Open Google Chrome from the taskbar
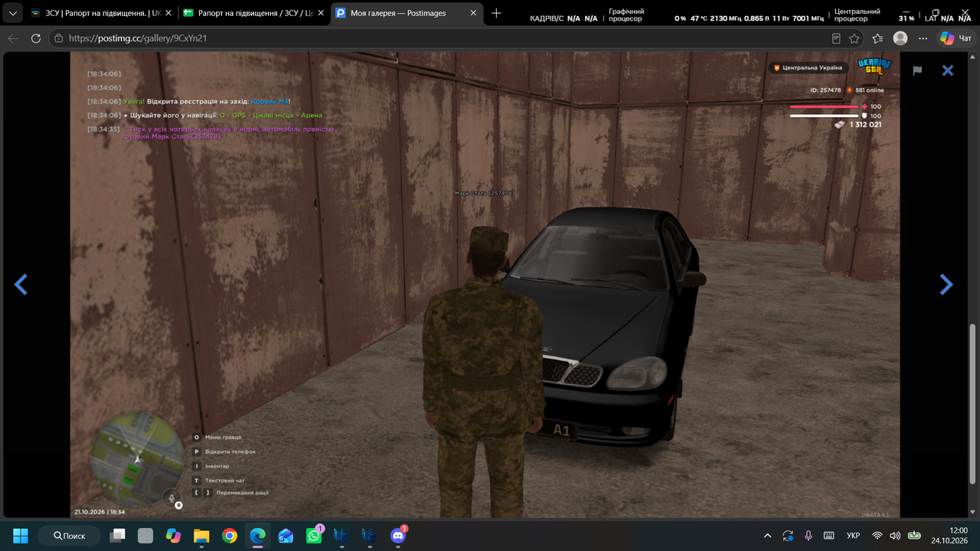This screenshot has width=980, height=551. pyautogui.click(x=229, y=536)
